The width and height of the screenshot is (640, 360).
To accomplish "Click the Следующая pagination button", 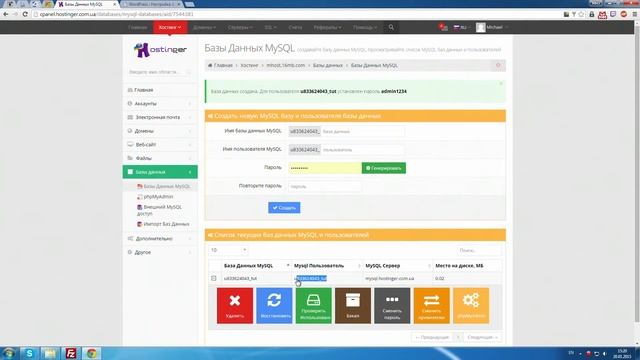I will click(482, 337).
